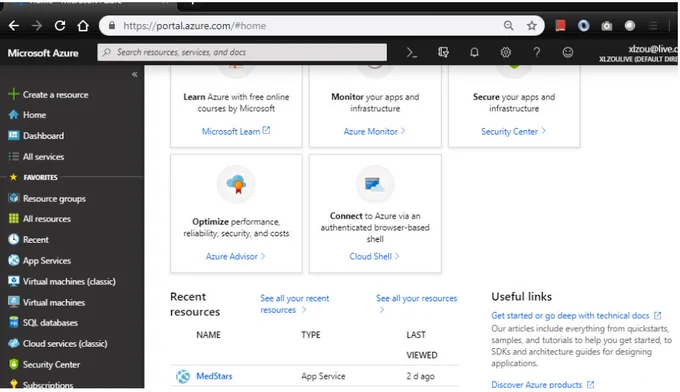This screenshot has height=392, width=680.
Task: Click the browser forward arrow
Action: pos(37,26)
